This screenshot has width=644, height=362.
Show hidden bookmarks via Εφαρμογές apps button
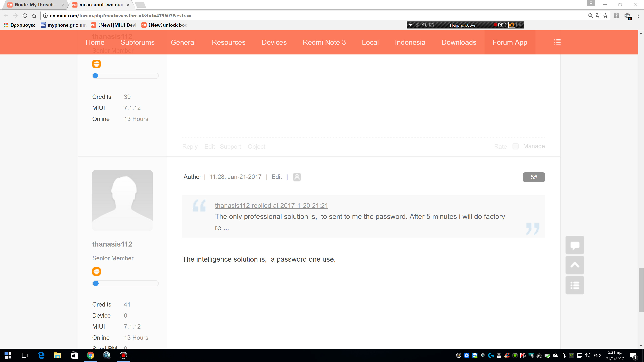click(x=19, y=25)
